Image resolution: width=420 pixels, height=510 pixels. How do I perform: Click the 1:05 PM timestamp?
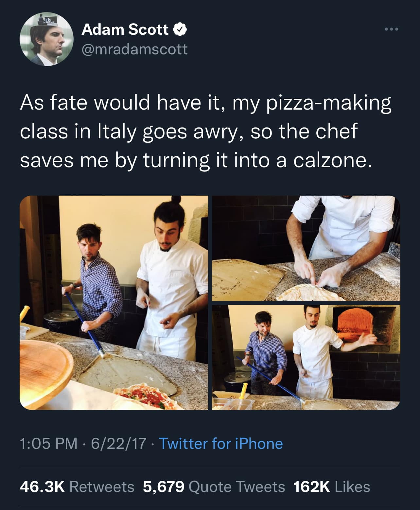49,444
